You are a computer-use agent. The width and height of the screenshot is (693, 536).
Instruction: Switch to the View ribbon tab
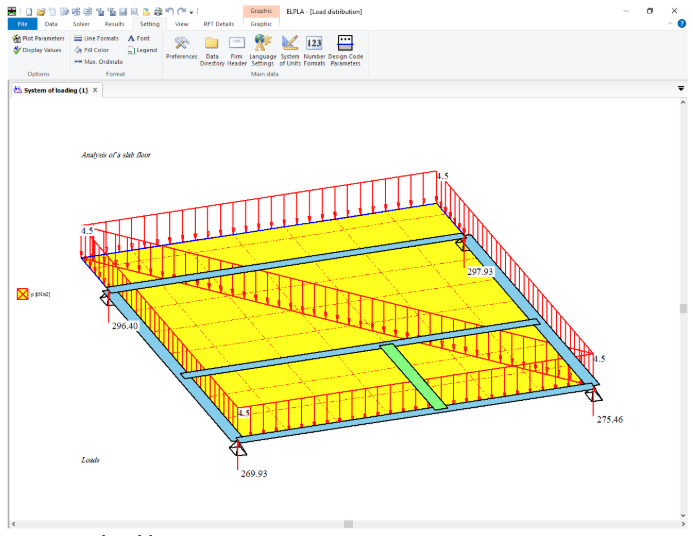point(182,24)
